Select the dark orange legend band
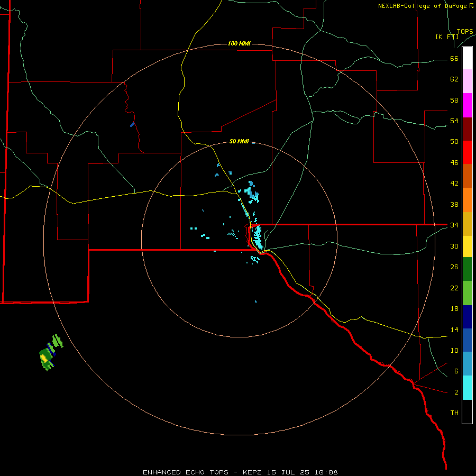The width and height of the screenshot is (476, 476). click(x=467, y=176)
